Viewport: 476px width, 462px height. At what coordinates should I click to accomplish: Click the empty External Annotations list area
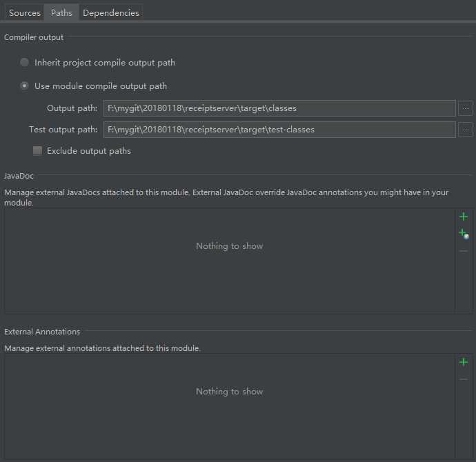click(230, 406)
